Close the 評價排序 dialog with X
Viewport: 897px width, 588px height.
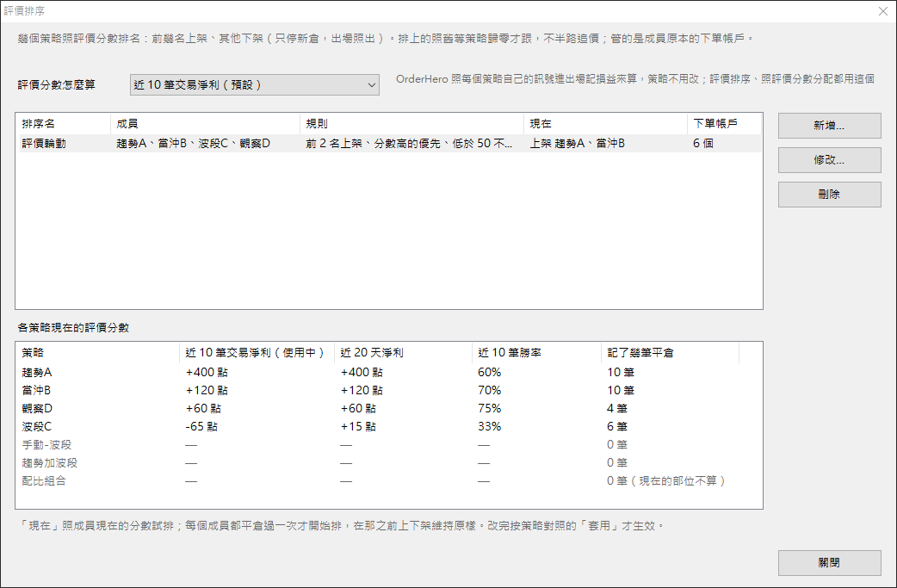pos(882,11)
